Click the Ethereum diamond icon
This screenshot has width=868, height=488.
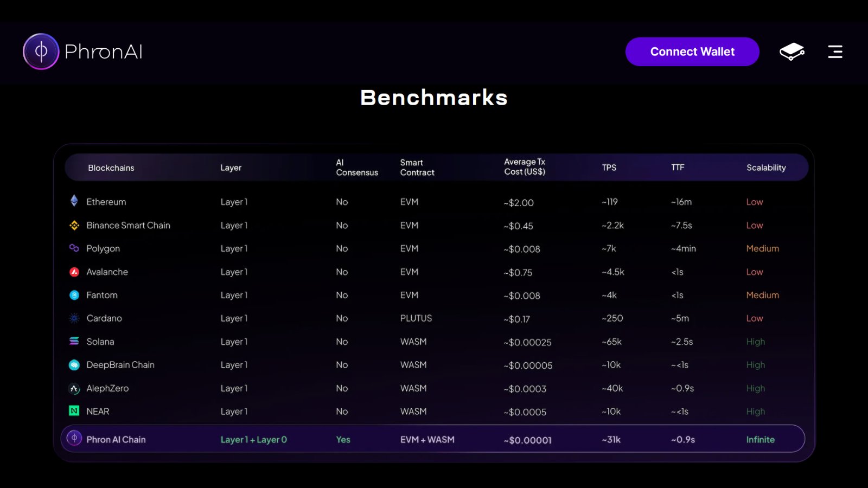coord(74,201)
